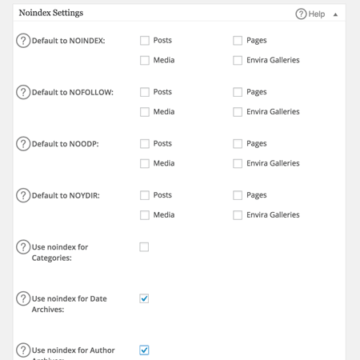Check Media under Default to NOYDIR

(x=145, y=215)
